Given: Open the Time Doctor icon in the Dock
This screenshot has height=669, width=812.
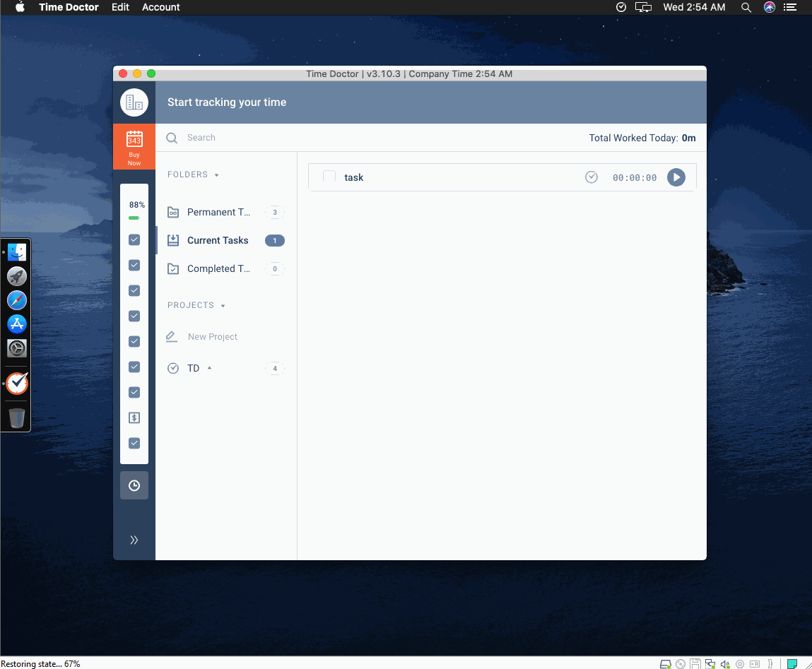Looking at the screenshot, I should [16, 383].
